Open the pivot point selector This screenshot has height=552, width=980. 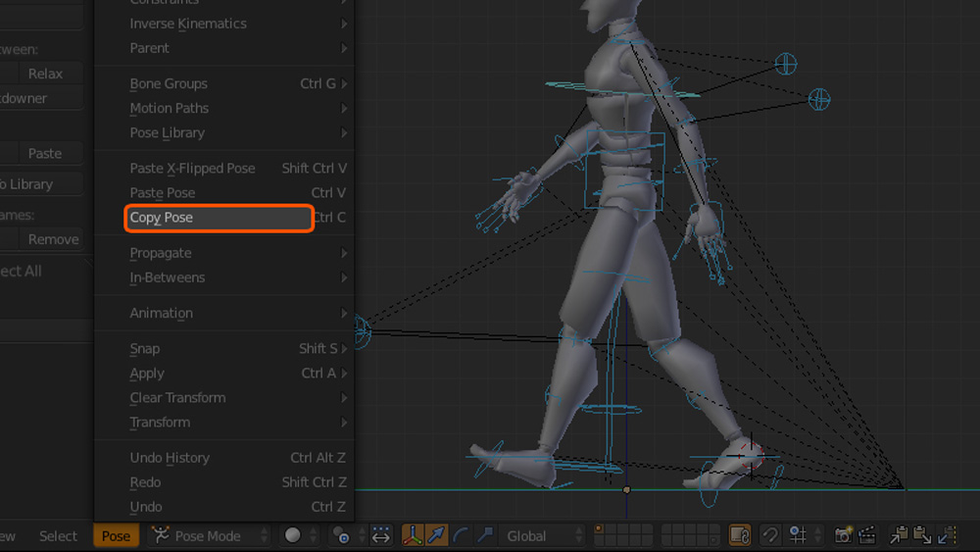click(341, 535)
